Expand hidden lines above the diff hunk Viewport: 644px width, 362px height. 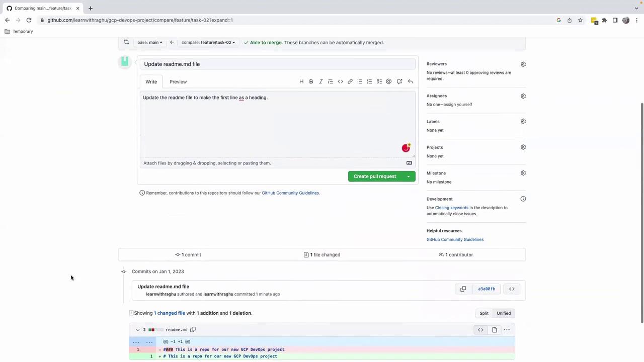[142, 341]
